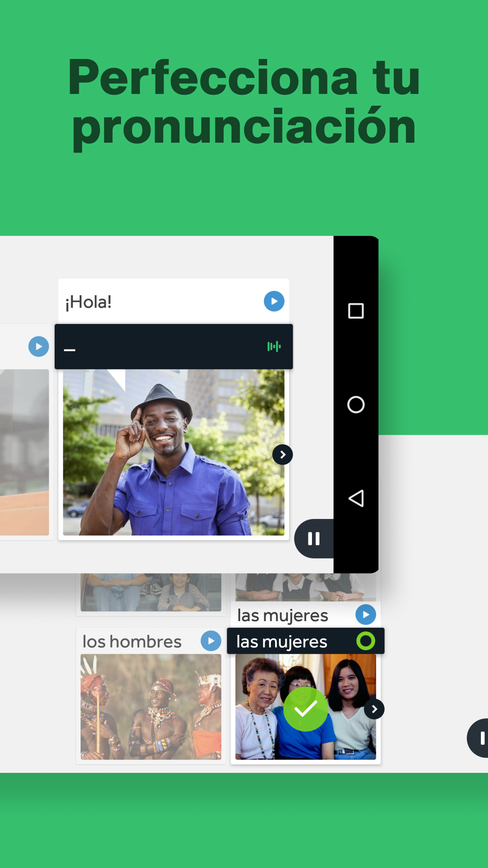This screenshot has height=868, width=488.
Task: Tap partially visible pause button at right edge
Action: pyautogui.click(x=478, y=738)
